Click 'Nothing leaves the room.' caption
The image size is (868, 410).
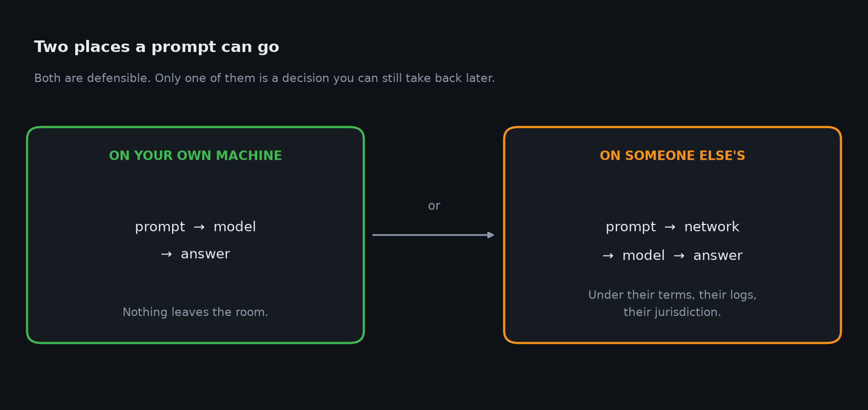195,312
